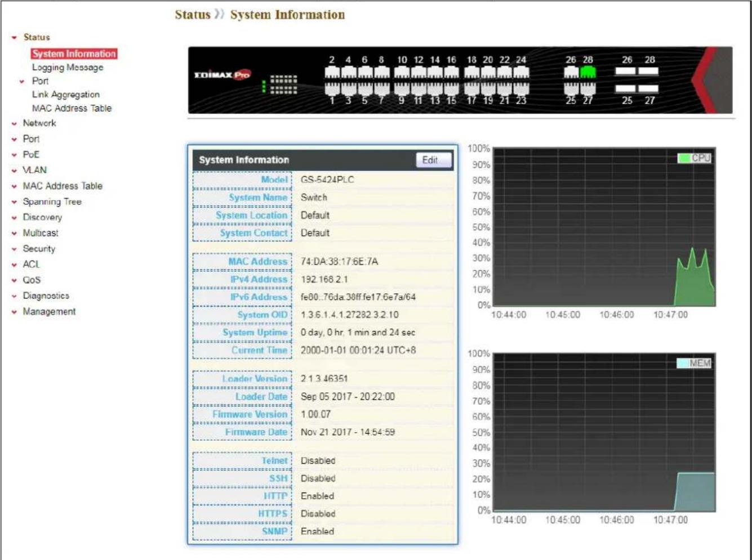Click port 23 icon on switch panel

[521, 88]
